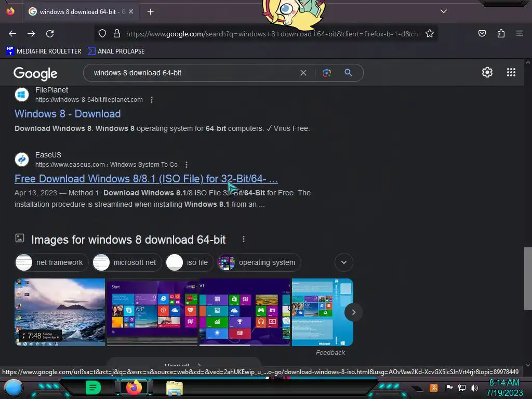Open the Start orb on taskbar

[14, 388]
